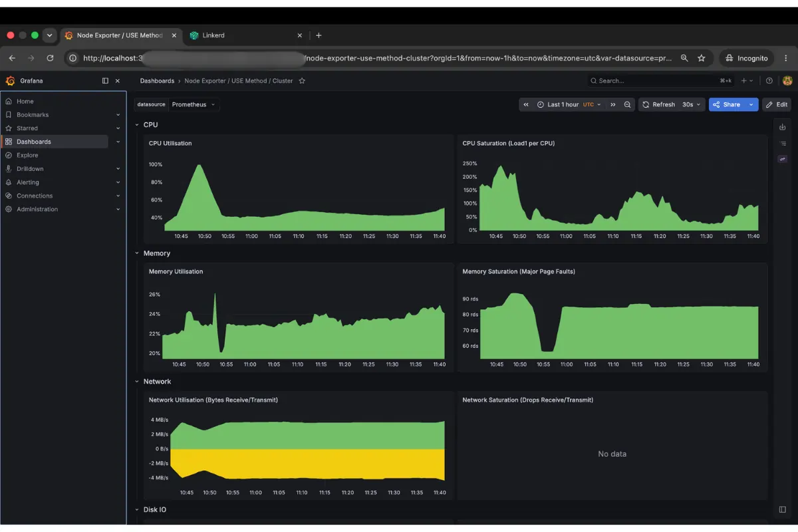Click the Dashboards breadcrumb link
The image size is (798, 532).
[157, 80]
